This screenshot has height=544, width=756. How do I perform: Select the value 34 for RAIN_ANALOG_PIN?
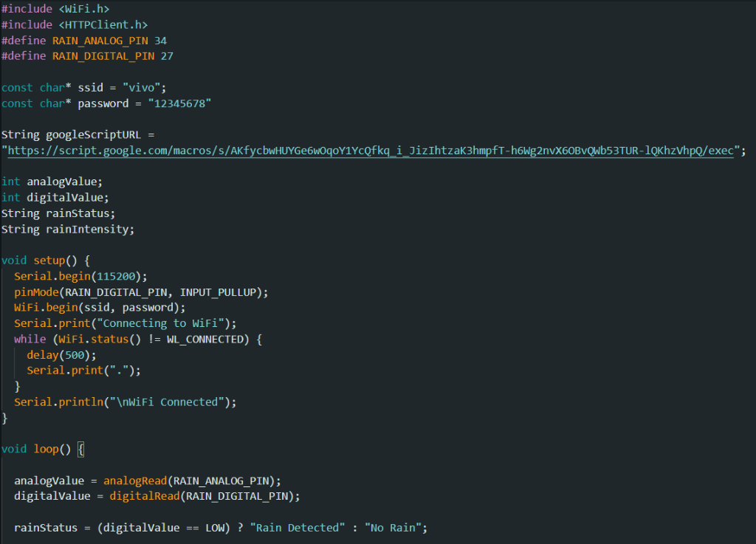click(160, 40)
